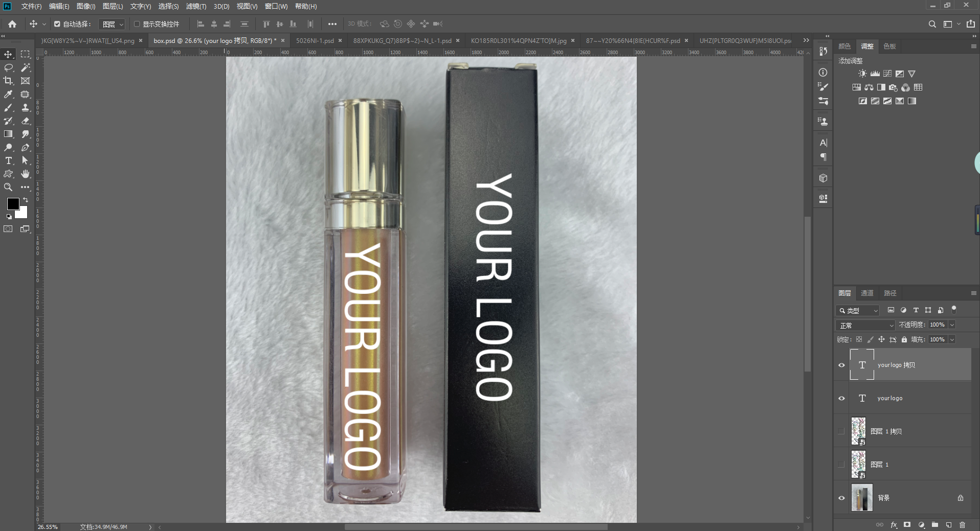Select the Eyedropper tool
980x531 pixels.
click(x=8, y=94)
